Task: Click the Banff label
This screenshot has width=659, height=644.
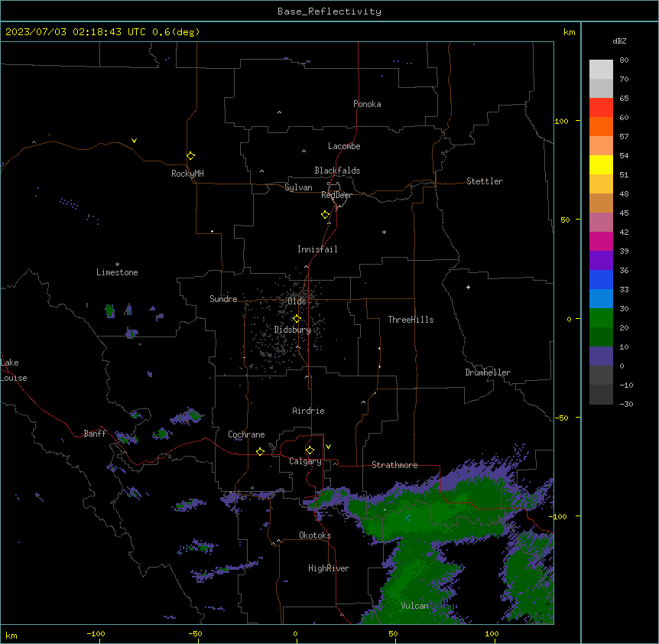Action: point(95,434)
